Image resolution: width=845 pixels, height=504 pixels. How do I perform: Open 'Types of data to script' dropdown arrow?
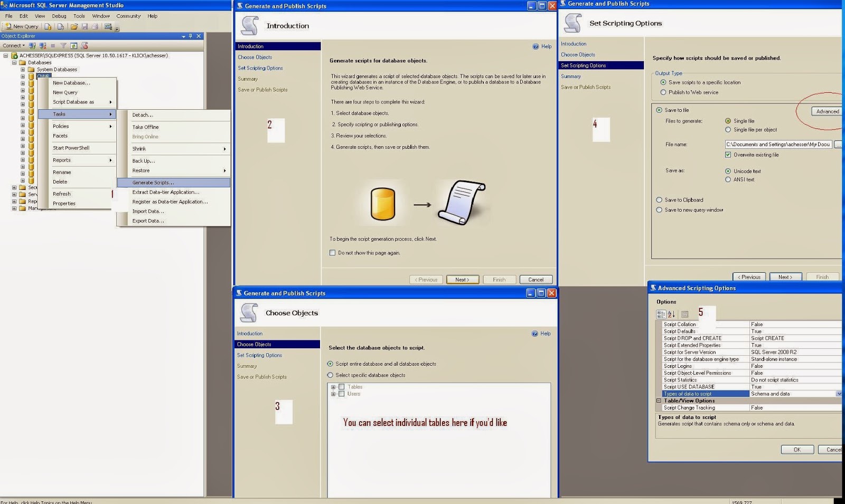[x=839, y=394]
